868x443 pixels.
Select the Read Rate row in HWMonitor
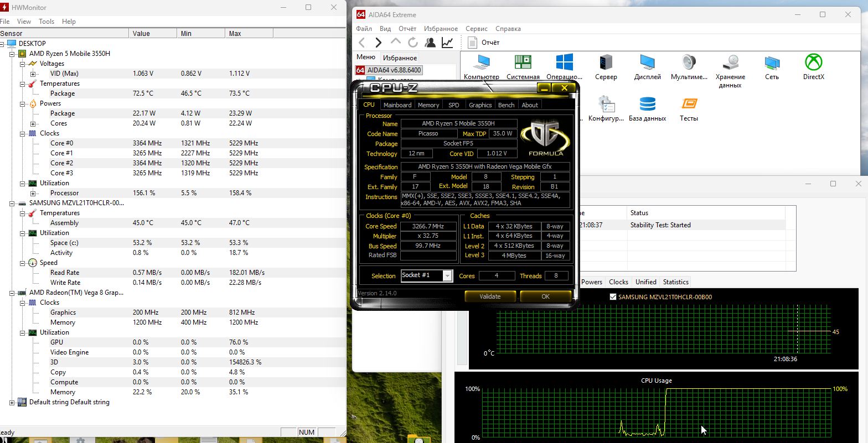point(173,273)
